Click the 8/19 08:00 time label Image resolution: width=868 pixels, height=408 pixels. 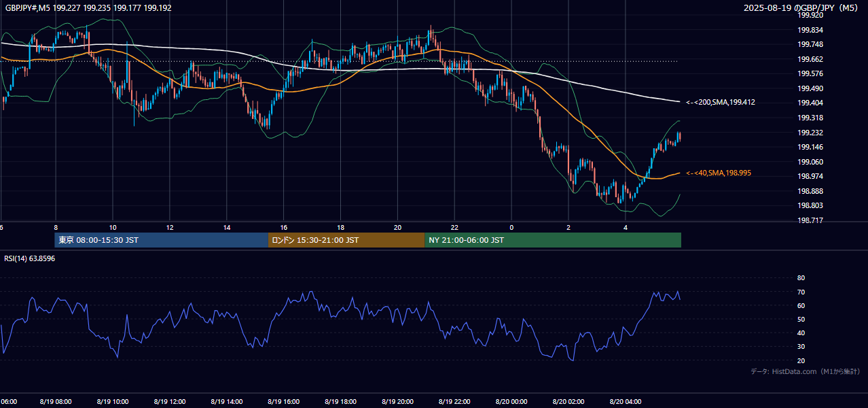[x=56, y=402]
